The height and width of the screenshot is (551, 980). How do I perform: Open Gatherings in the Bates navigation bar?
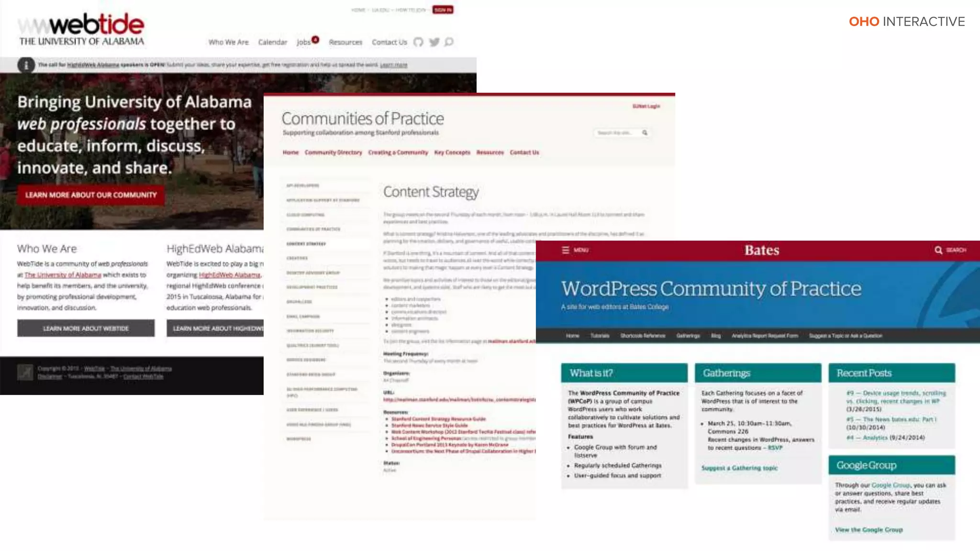[688, 336]
